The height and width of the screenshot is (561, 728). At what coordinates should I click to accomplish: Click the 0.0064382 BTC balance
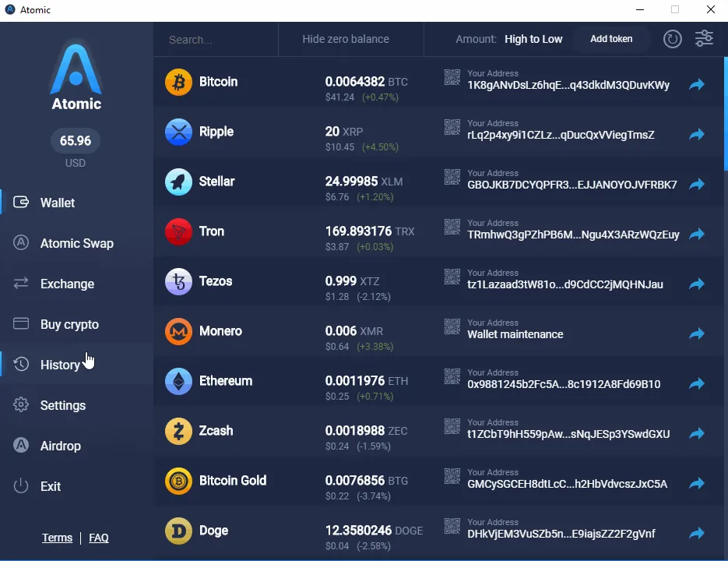click(x=366, y=82)
